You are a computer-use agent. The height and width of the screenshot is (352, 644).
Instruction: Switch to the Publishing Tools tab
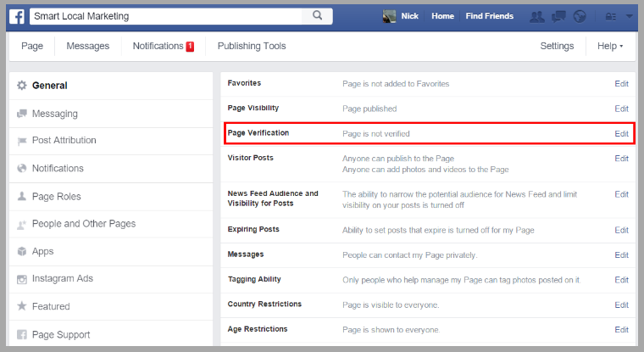(x=251, y=46)
